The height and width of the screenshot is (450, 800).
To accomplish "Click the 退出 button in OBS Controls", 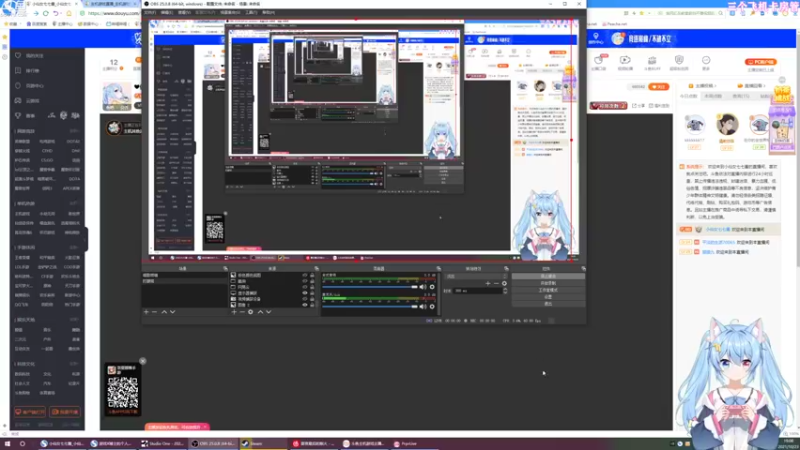I will coord(548,304).
